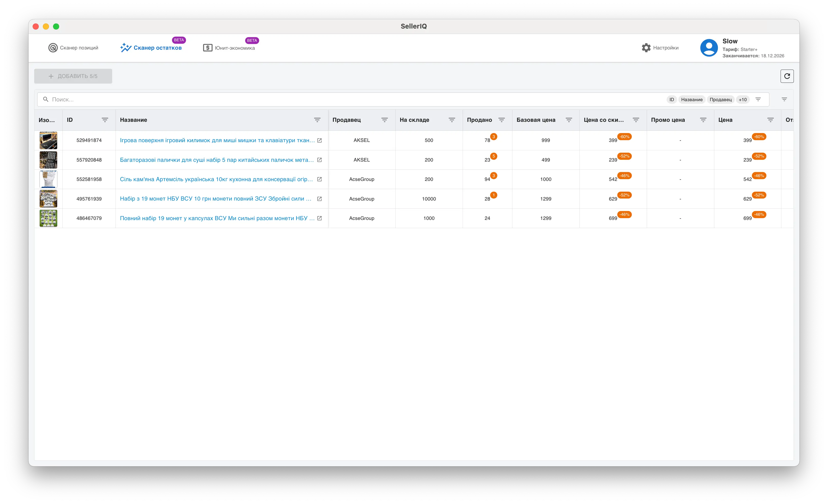The image size is (828, 504).
Task: Select the Название search filter chip
Action: coord(692,99)
